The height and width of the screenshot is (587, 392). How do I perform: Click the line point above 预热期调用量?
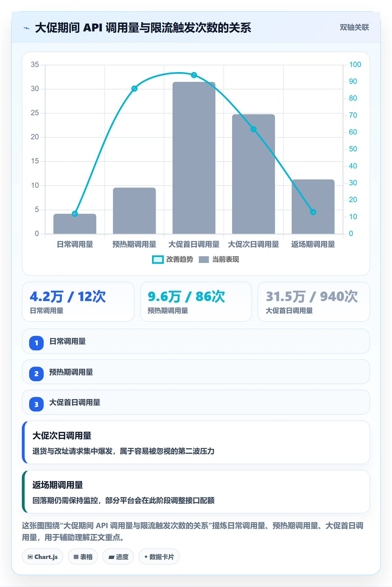pos(134,89)
